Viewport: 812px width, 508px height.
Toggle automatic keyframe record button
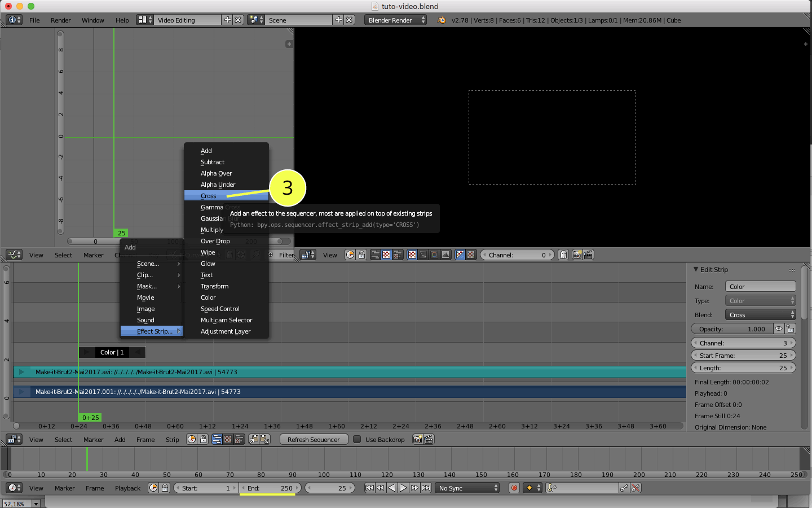pos(514,488)
